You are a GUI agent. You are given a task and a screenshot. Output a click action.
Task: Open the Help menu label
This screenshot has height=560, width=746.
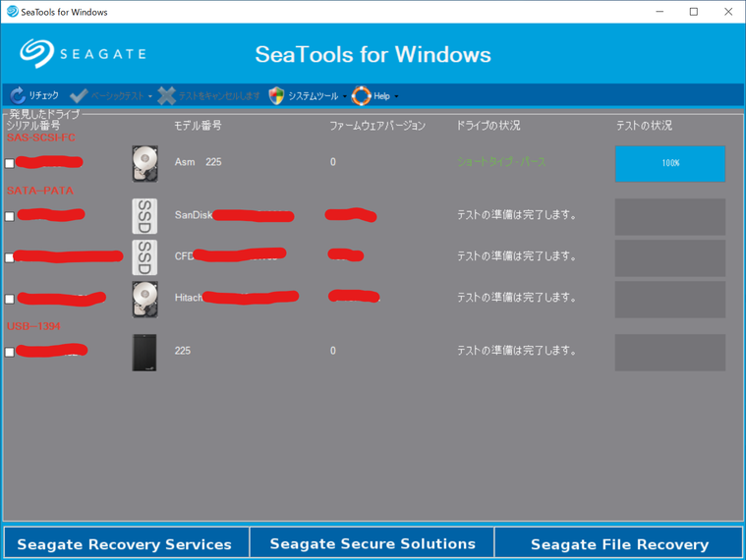(381, 96)
